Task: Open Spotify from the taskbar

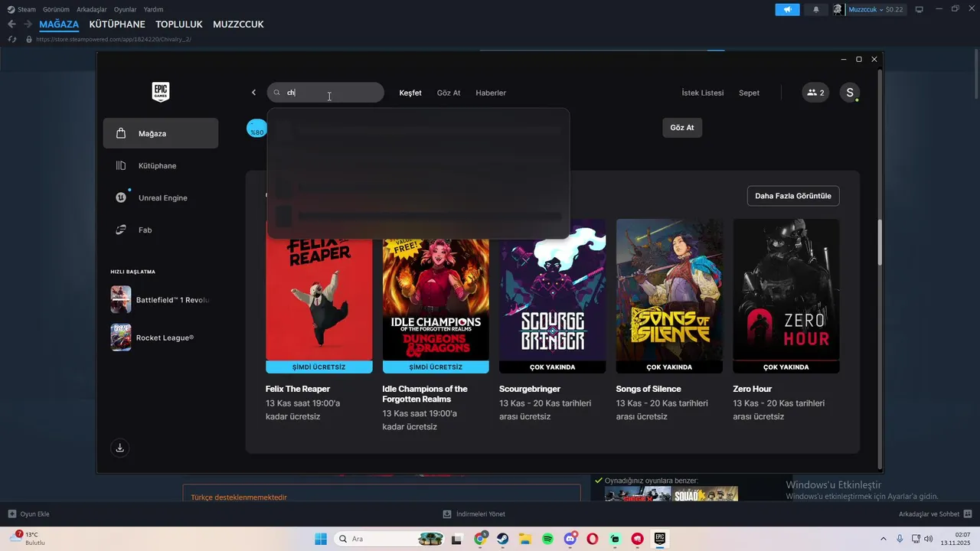Action: pyautogui.click(x=547, y=539)
